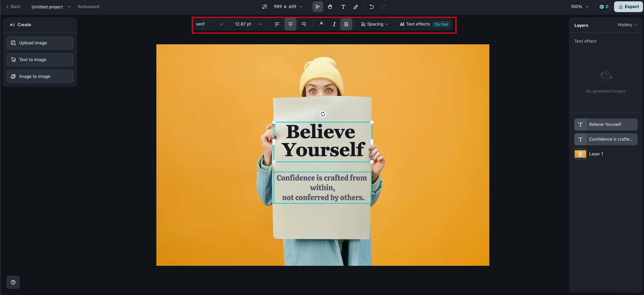This screenshot has width=644, height=295.
Task: Select the pointer (select) tool
Action: point(317,7)
